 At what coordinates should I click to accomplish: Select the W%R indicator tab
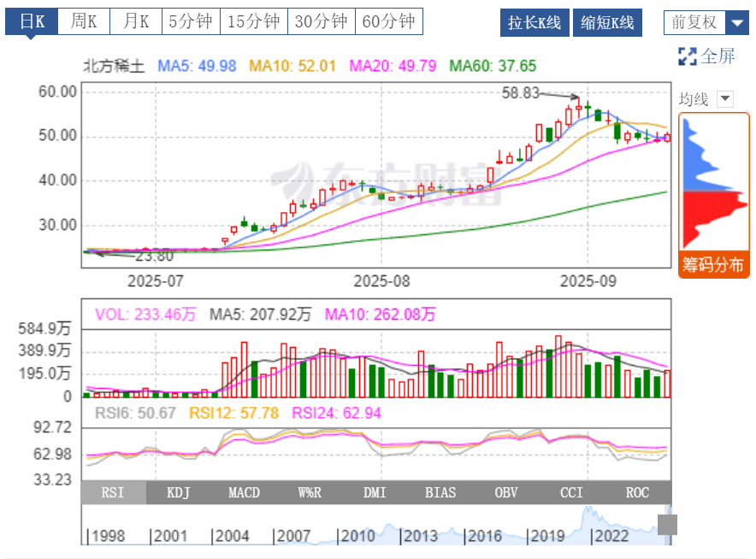[x=310, y=492]
